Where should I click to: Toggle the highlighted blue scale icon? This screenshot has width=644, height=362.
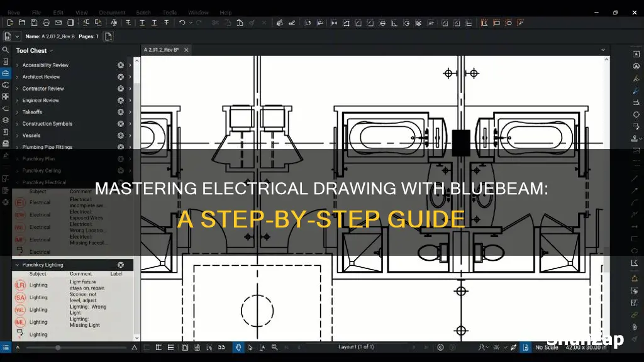526,348
